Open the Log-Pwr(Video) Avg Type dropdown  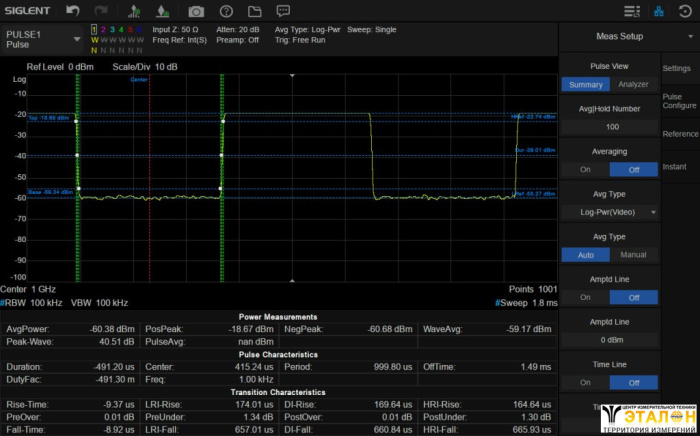(x=609, y=212)
